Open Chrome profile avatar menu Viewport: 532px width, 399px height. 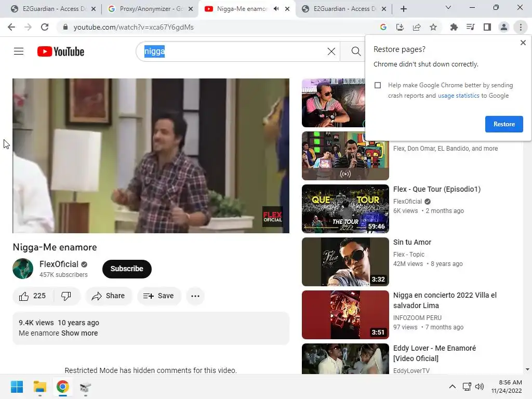pos(503,27)
